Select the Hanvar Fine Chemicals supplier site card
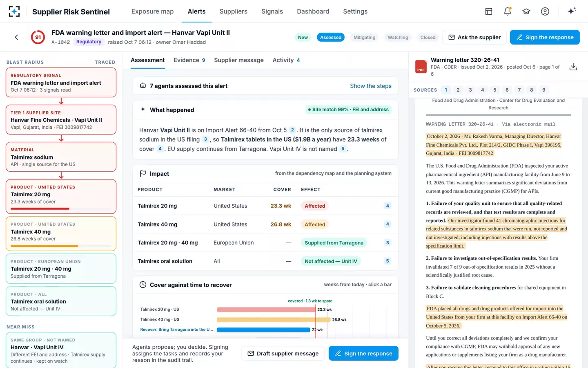Viewport: 588px width, 368px height. pyautogui.click(x=61, y=120)
